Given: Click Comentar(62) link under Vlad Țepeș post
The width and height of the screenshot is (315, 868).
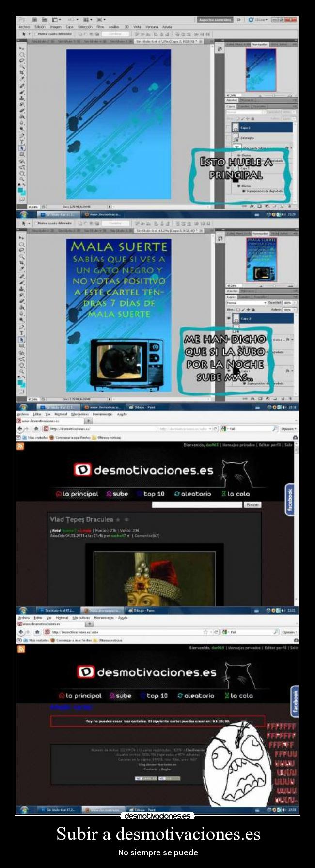Looking at the screenshot, I should 147,536.
